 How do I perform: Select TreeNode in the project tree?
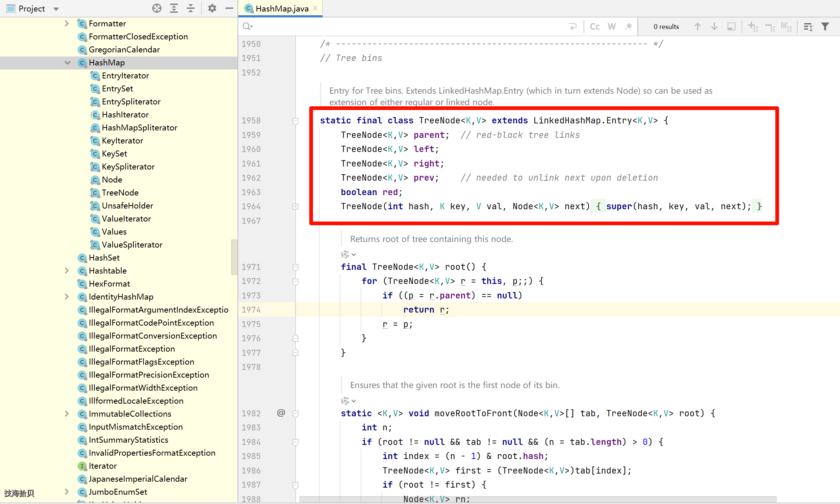[x=120, y=193]
